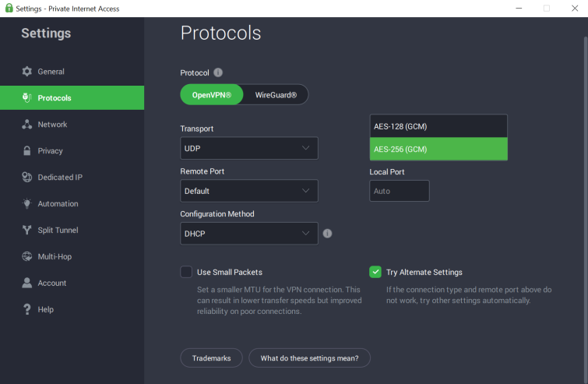
Task: Open the Configuration Method DHCP dropdown
Action: point(249,234)
